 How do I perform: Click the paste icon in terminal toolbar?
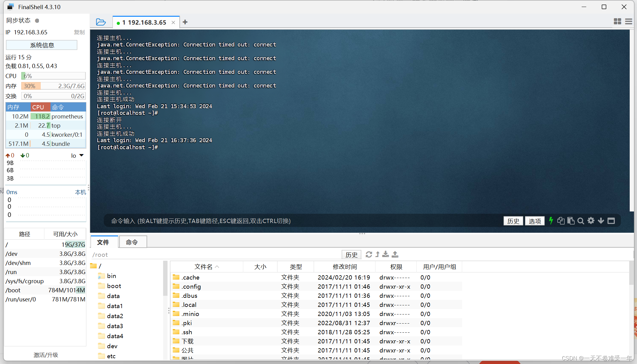point(571,221)
